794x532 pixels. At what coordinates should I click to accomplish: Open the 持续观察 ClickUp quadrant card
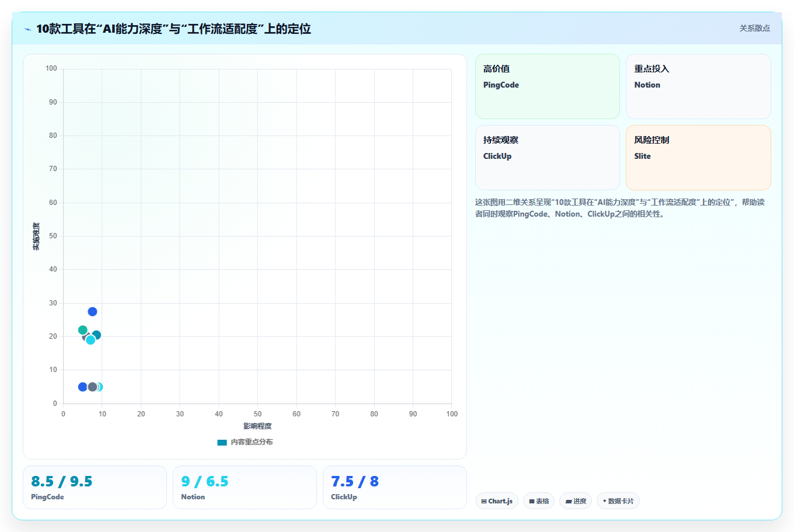548,158
